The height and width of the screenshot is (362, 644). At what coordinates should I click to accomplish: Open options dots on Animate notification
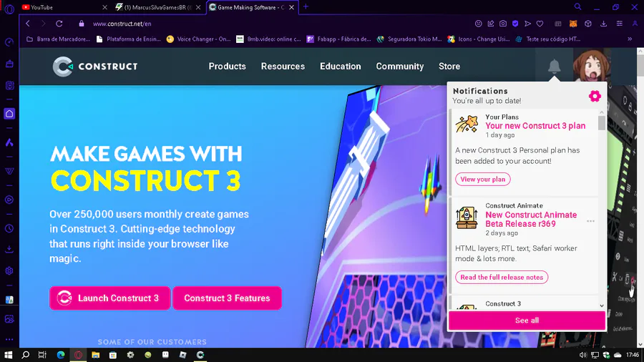(x=590, y=221)
